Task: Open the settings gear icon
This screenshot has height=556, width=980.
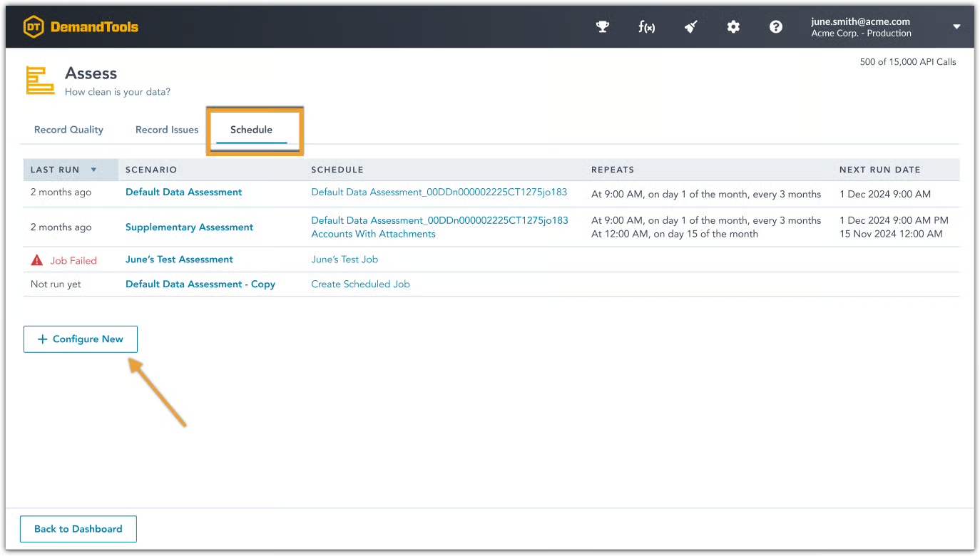Action: 733,27
